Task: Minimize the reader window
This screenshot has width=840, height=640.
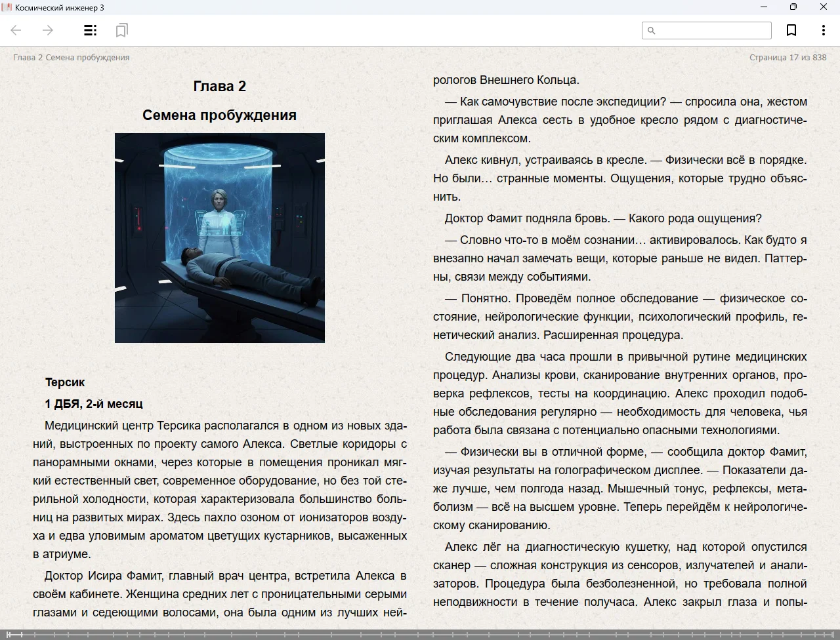Action: tap(764, 7)
